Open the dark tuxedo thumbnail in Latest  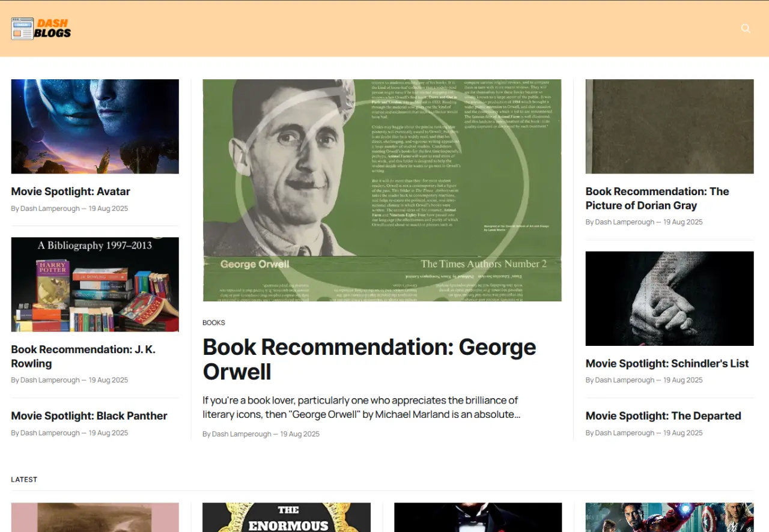478,518
